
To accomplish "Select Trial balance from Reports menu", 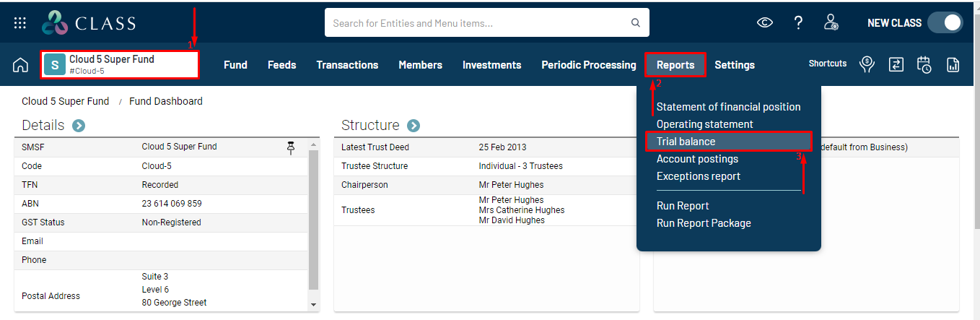I will [686, 142].
